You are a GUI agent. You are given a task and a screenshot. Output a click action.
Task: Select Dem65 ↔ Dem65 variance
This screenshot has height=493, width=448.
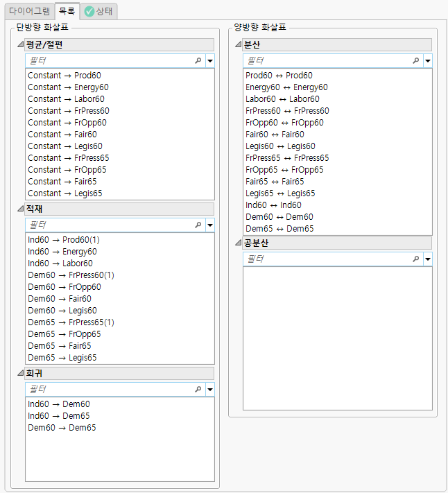coord(338,229)
